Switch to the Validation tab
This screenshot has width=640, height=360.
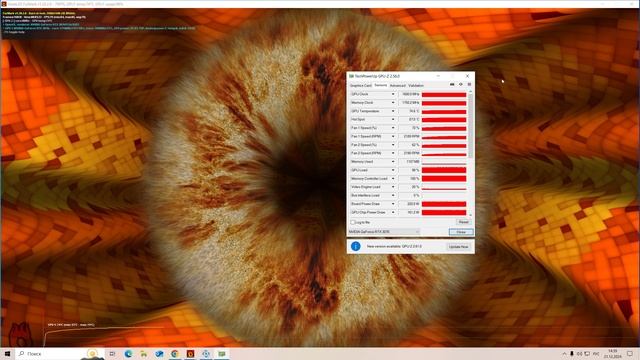pyautogui.click(x=416, y=85)
